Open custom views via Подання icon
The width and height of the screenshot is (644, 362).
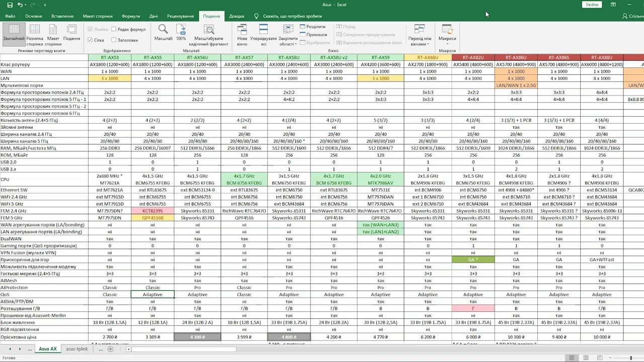71,33
